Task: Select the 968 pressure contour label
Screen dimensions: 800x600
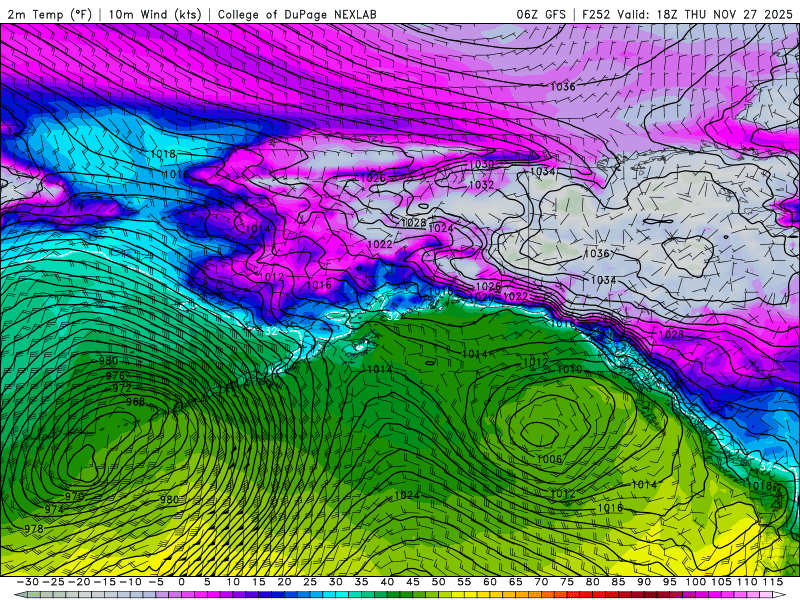Action: pyautogui.click(x=136, y=402)
